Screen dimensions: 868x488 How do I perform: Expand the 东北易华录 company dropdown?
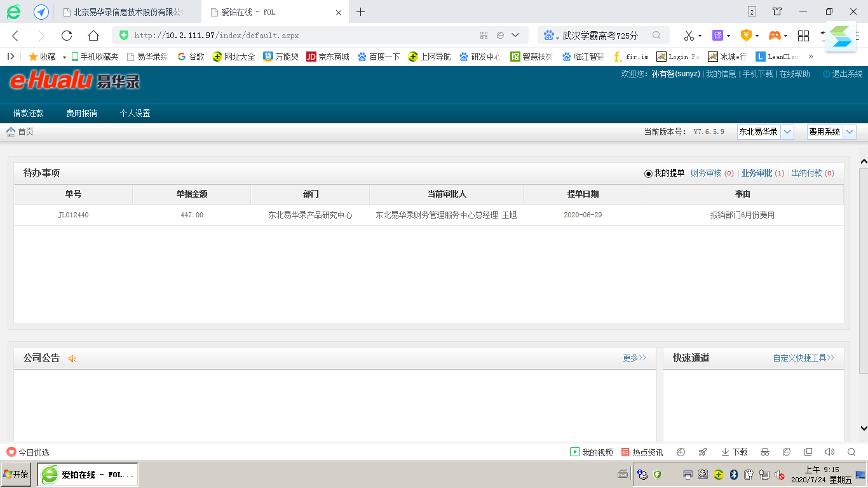click(787, 132)
